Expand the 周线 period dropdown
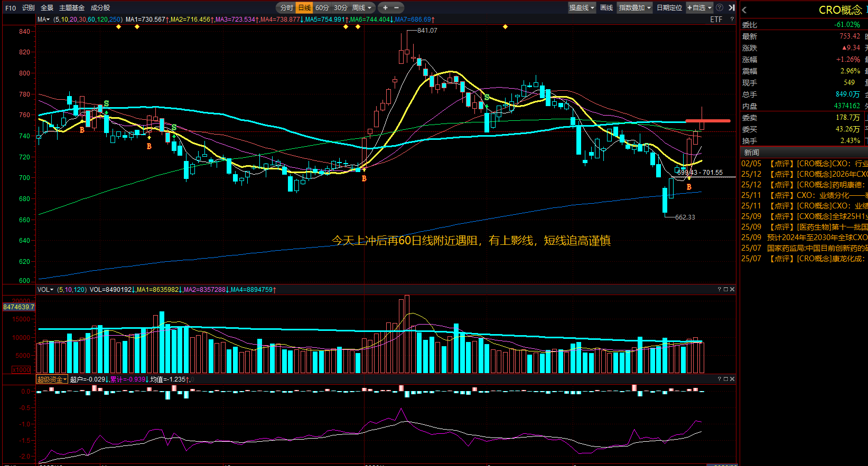Viewport: 868px width, 466px height. [x=362, y=7]
